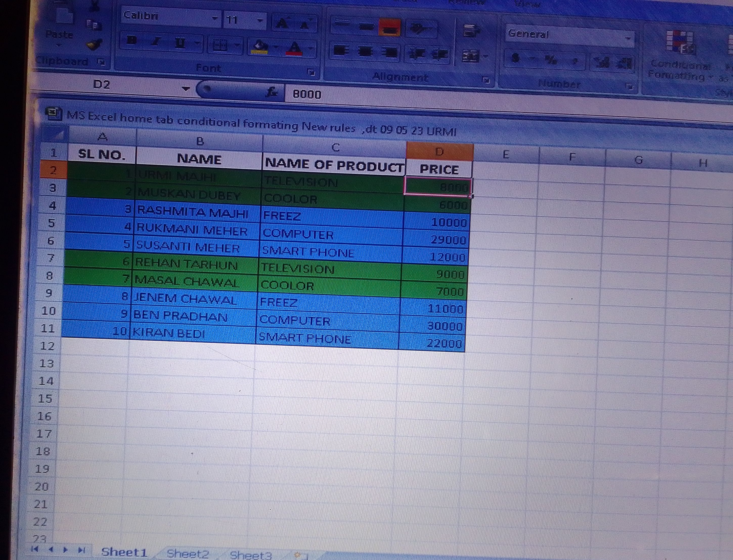Switch to the Sheet2 tab
The image size is (733, 560).
(188, 554)
